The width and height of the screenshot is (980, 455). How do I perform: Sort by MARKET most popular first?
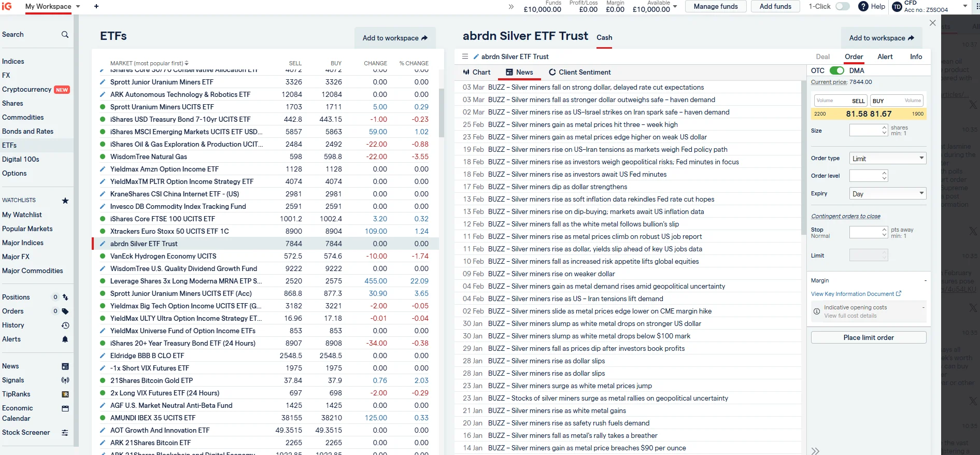(149, 63)
